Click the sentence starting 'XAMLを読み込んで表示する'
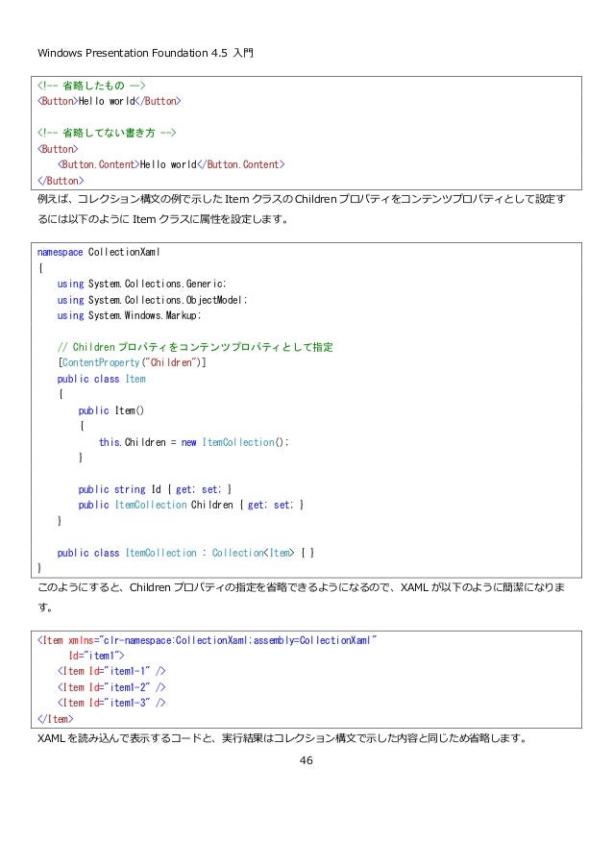This screenshot has height=868, width=613. (x=282, y=738)
